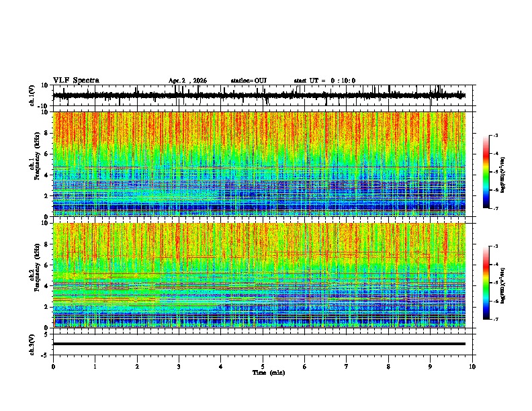Click the "Time (min)" axis label
Screen dimensions: 532x411
point(269,373)
